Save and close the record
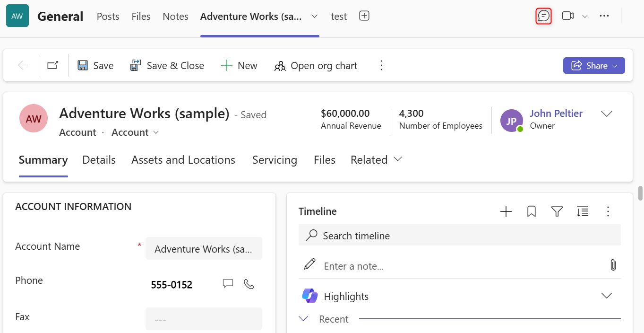The width and height of the screenshot is (644, 333). (x=167, y=66)
